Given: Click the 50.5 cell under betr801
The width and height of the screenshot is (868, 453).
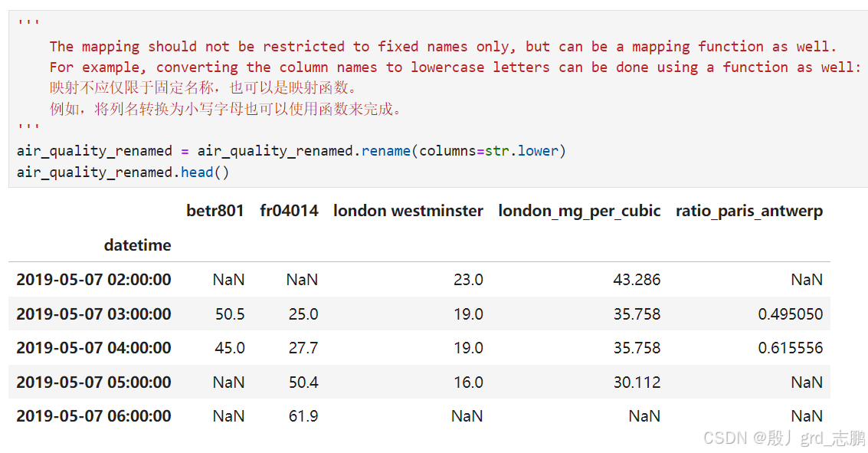Looking at the screenshot, I should 230,314.
